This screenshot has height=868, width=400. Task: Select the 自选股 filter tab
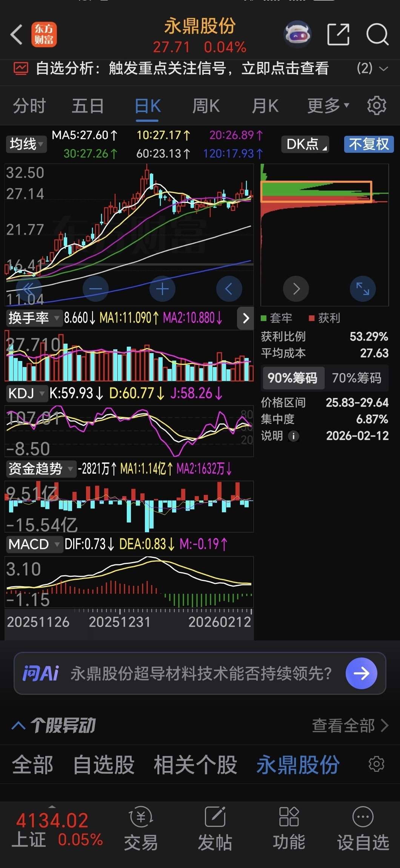coord(104,765)
